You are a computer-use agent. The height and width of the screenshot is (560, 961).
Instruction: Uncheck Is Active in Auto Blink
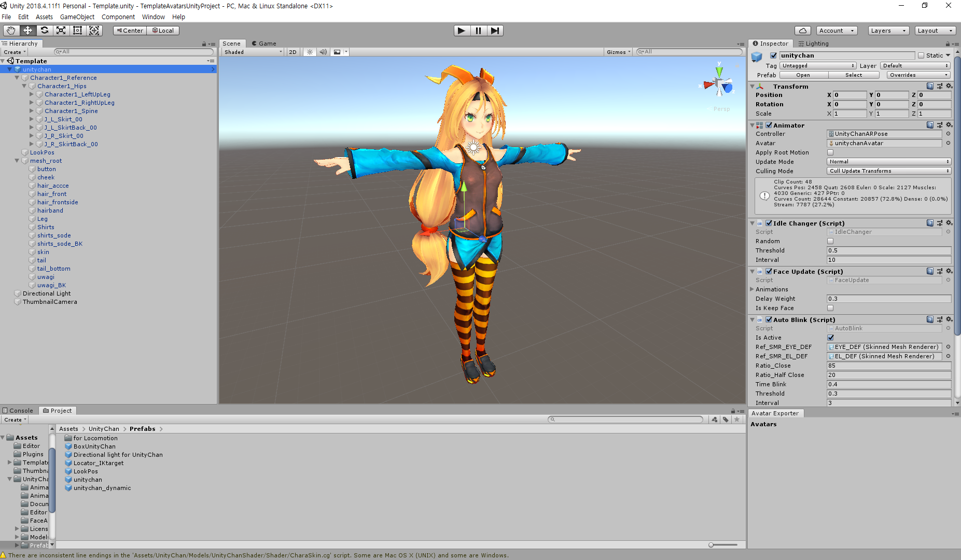point(830,338)
